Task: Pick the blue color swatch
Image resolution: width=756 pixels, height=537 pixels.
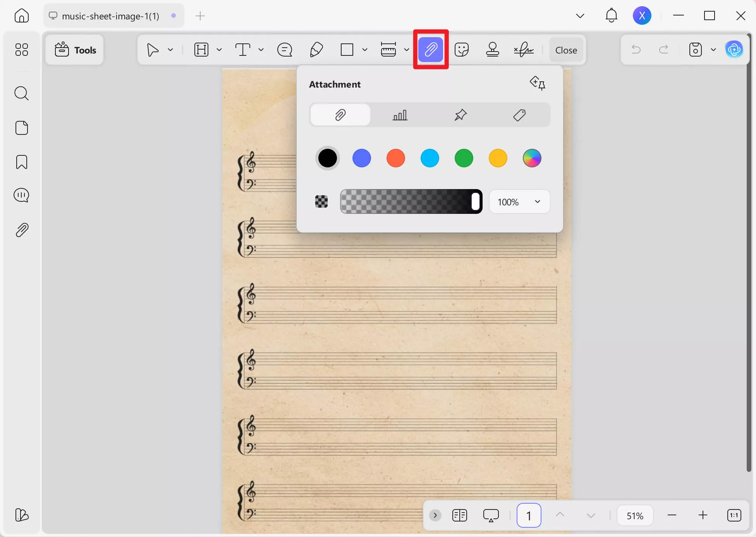Action: pyautogui.click(x=362, y=158)
